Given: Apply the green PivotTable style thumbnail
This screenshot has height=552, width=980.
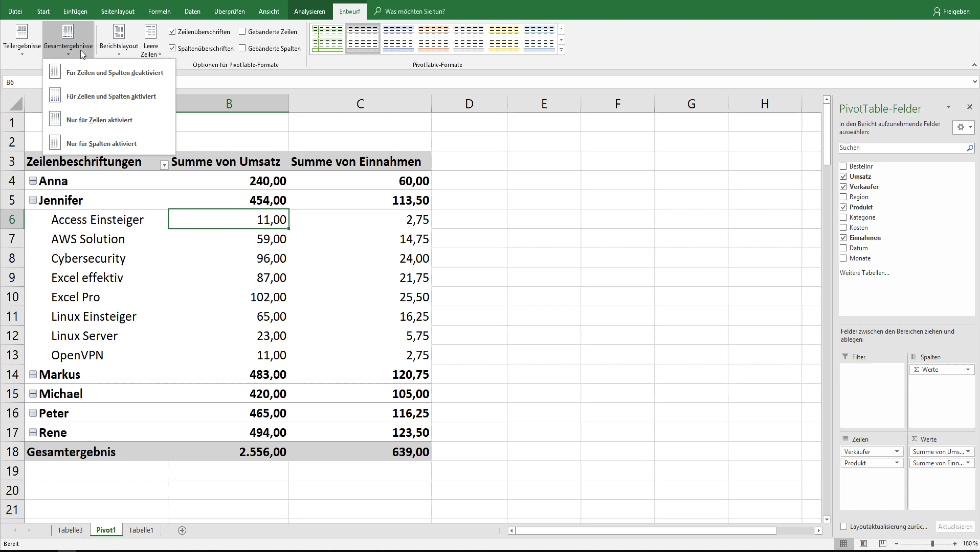Looking at the screenshot, I should [328, 38].
